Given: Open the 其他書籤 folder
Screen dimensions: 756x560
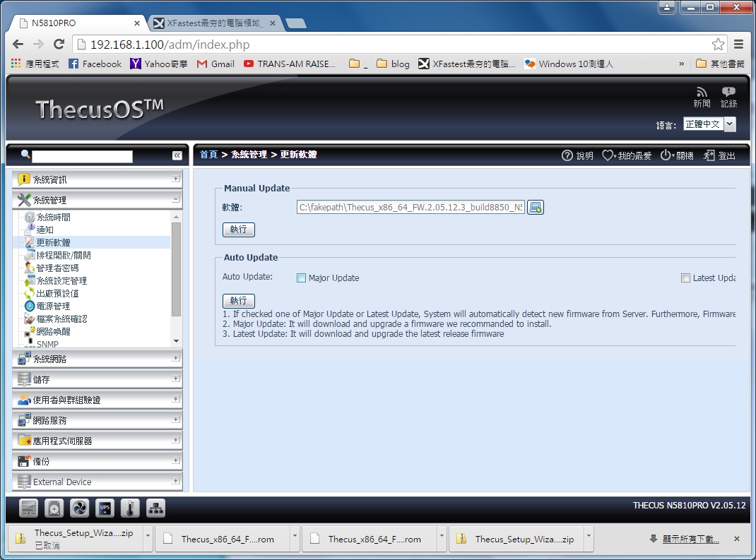Looking at the screenshot, I should click(721, 64).
